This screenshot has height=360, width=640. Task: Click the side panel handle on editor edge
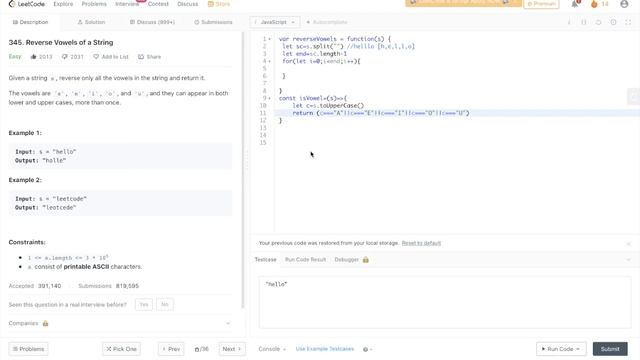coord(633,97)
